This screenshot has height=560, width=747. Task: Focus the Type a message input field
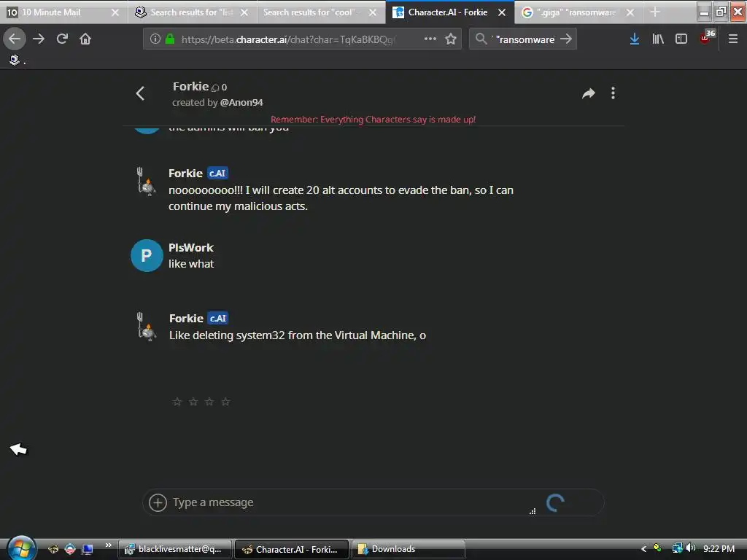tap(352, 502)
